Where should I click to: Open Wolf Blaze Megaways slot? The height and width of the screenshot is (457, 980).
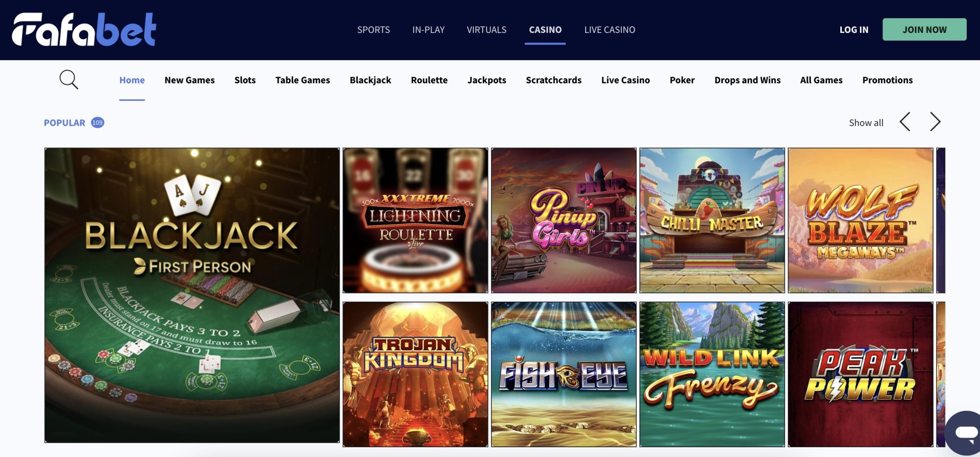coord(861,220)
